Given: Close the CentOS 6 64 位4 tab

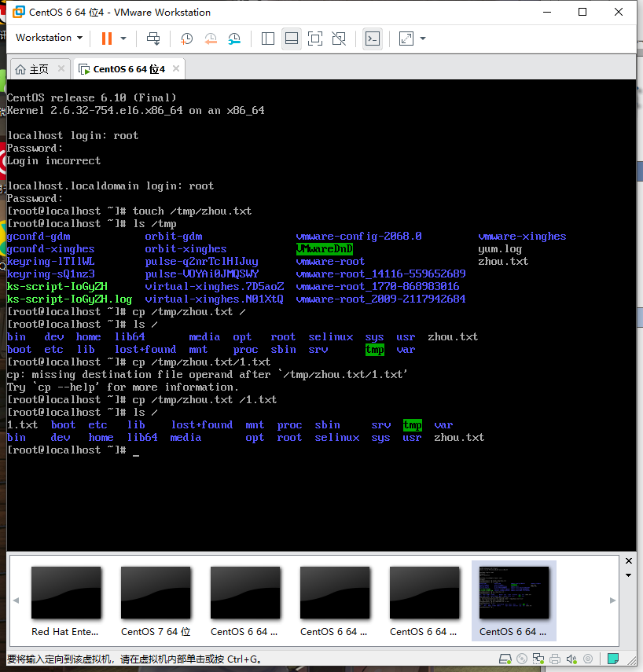Looking at the screenshot, I should click(176, 68).
